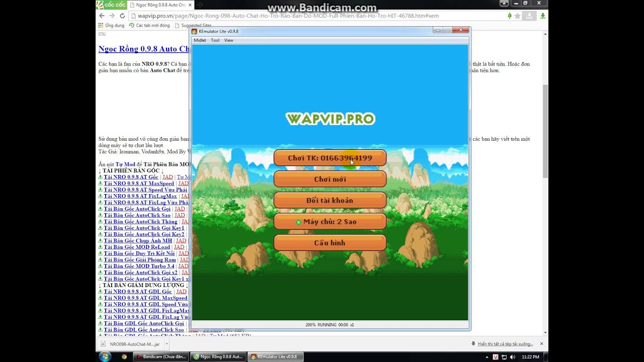Image resolution: width=644 pixels, height=362 pixels.
Task: Click Tải NRO 0.9.8 AT MaxSpeed link
Action: click(x=139, y=184)
